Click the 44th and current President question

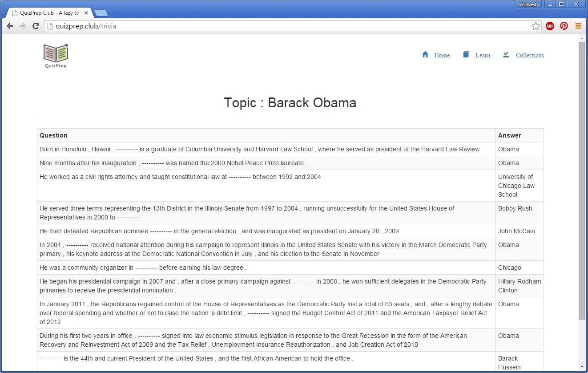point(266,362)
